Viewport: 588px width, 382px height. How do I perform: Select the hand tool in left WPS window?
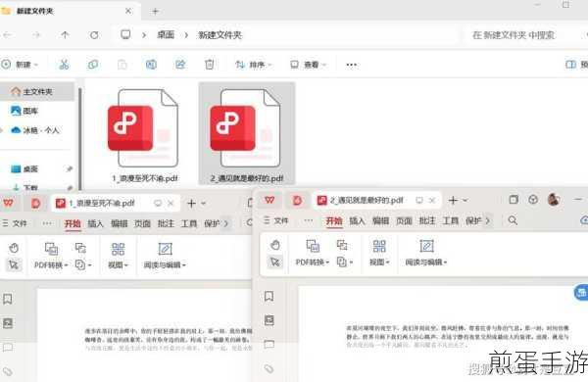[x=14, y=248]
